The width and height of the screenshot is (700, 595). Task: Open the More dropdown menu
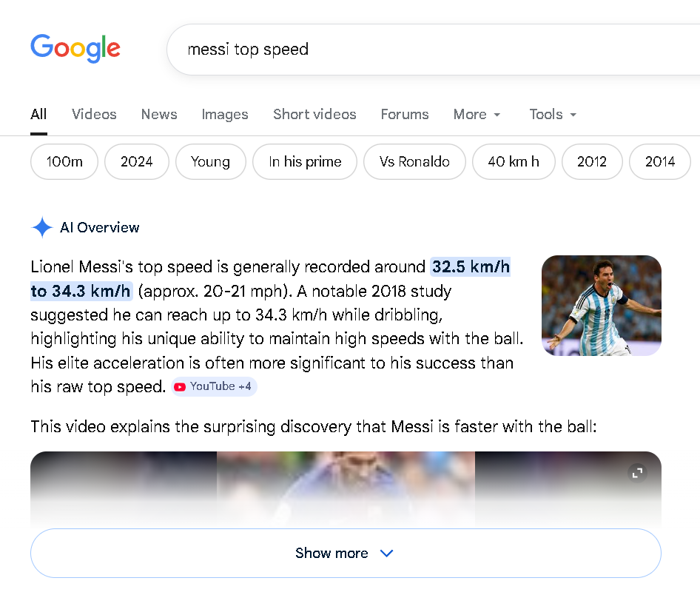(x=477, y=114)
